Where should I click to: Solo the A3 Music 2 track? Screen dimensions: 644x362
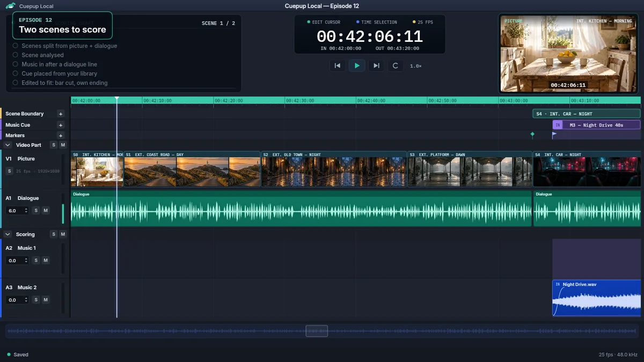click(36, 300)
